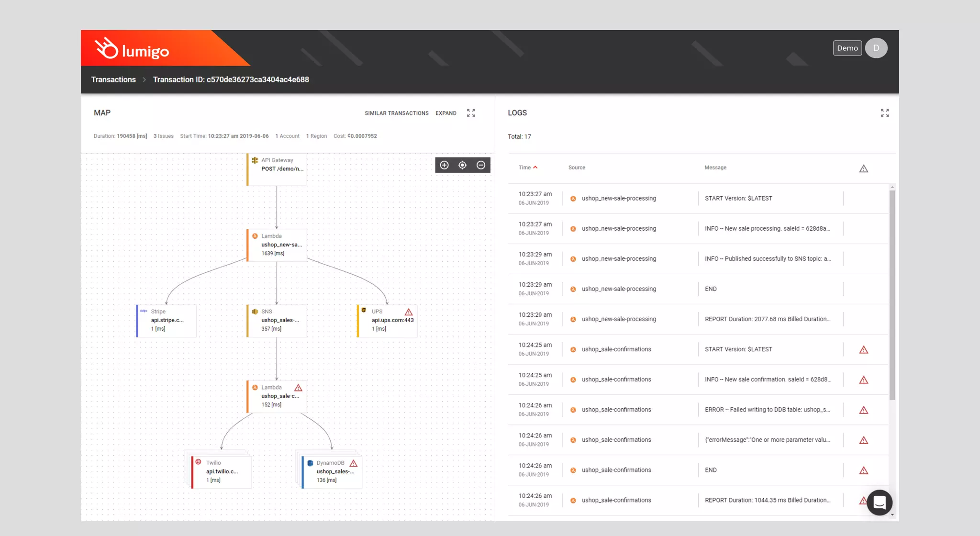The height and width of the screenshot is (536, 980).
Task: Expand logs panel to fullscreen icon
Action: [885, 113]
